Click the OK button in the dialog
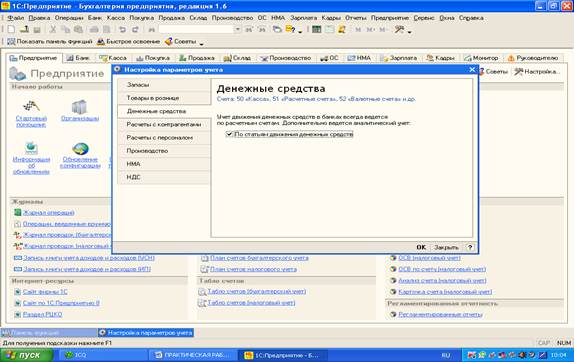This screenshot has height=362, width=574. [x=421, y=247]
